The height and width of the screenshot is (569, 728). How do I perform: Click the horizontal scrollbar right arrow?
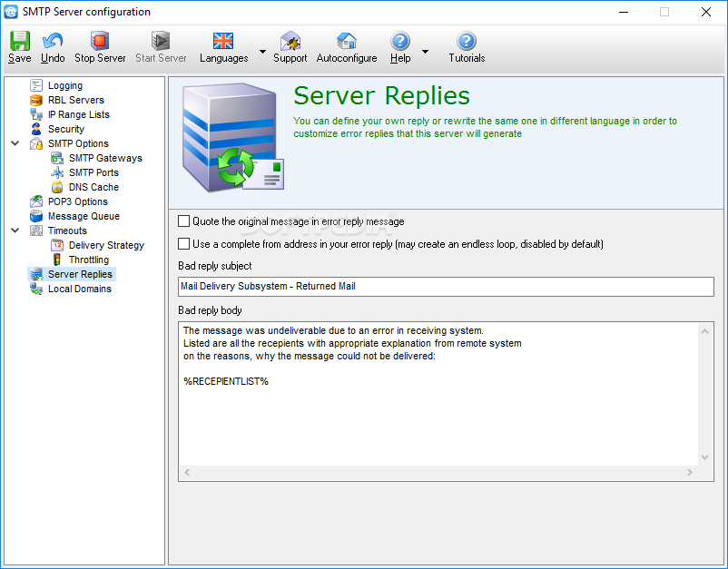coord(690,472)
